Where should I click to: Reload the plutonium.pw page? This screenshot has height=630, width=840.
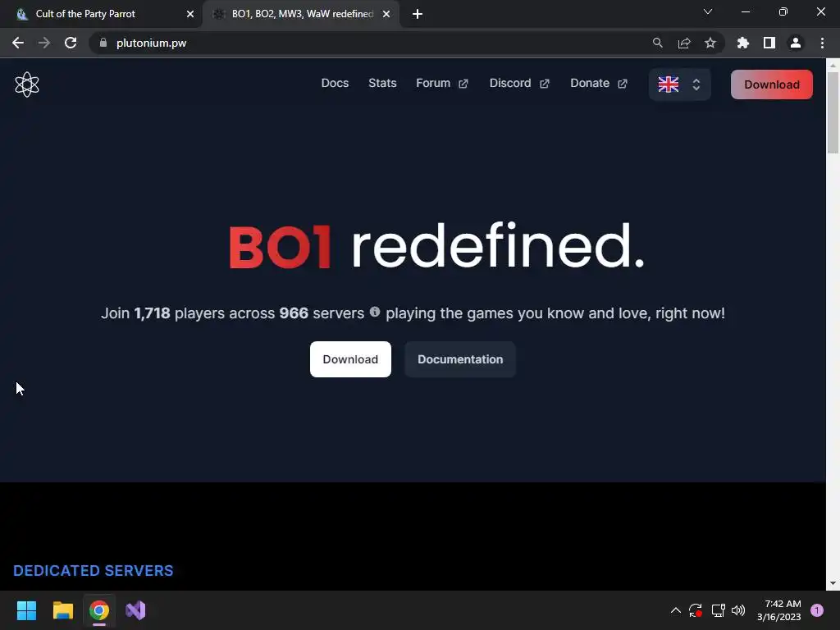pos(71,43)
